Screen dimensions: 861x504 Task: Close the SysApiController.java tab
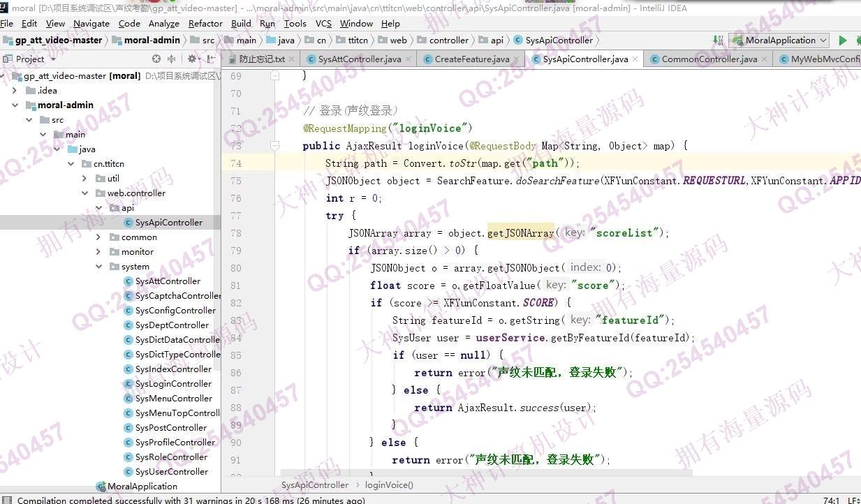click(x=635, y=59)
